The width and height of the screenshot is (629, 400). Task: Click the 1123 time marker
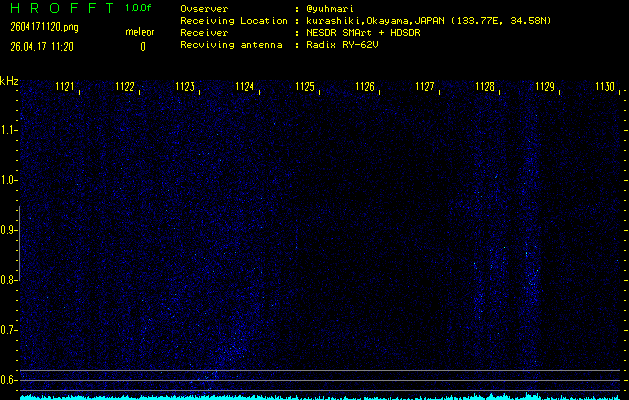[x=185, y=87]
